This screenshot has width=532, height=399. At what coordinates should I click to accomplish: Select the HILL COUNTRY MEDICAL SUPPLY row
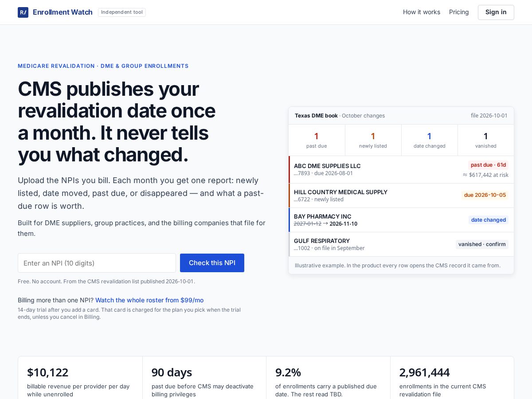point(401,196)
